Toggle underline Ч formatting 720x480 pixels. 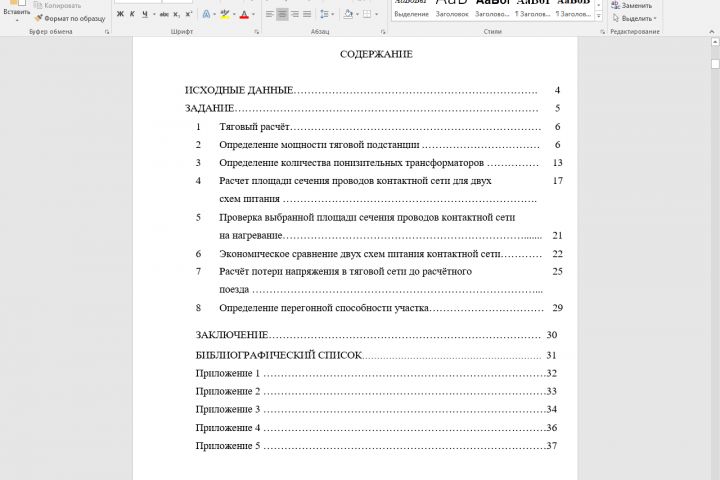pyautogui.click(x=145, y=14)
